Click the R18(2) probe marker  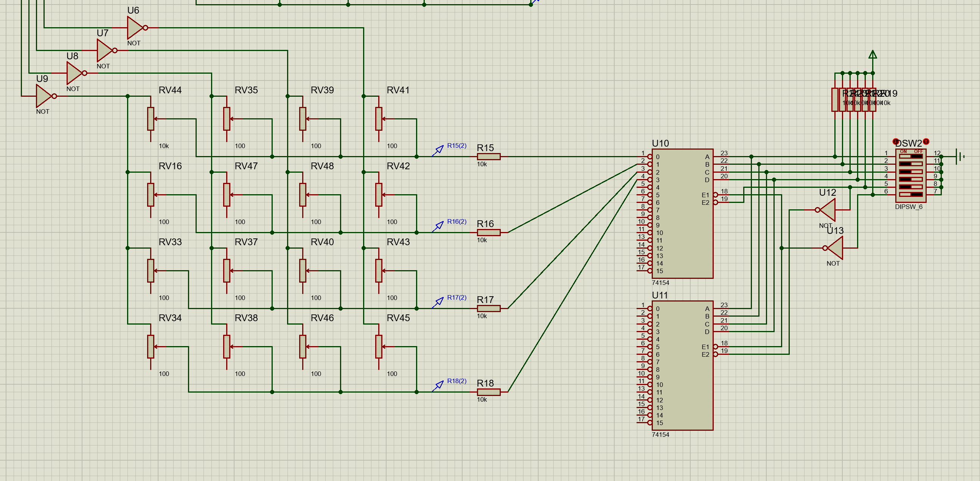[x=438, y=386]
